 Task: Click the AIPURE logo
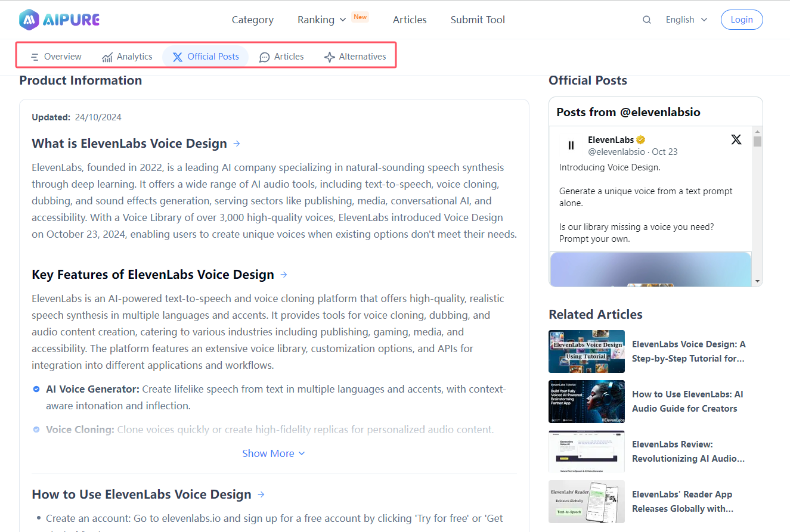[x=59, y=20]
